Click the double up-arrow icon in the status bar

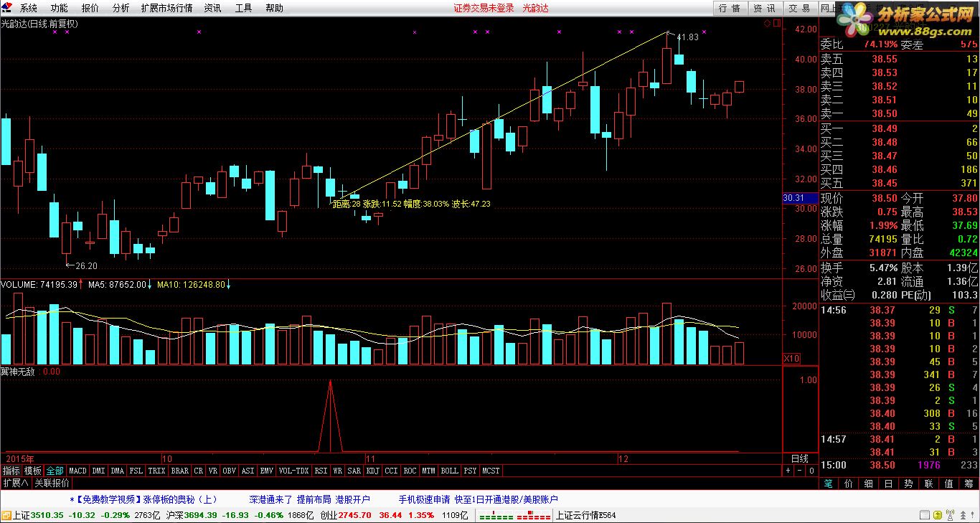click(963, 515)
